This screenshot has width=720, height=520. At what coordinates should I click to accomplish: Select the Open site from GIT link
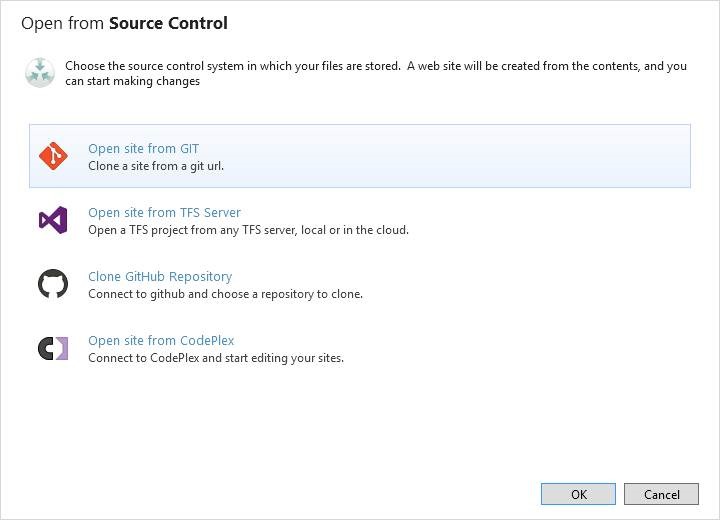click(x=143, y=149)
